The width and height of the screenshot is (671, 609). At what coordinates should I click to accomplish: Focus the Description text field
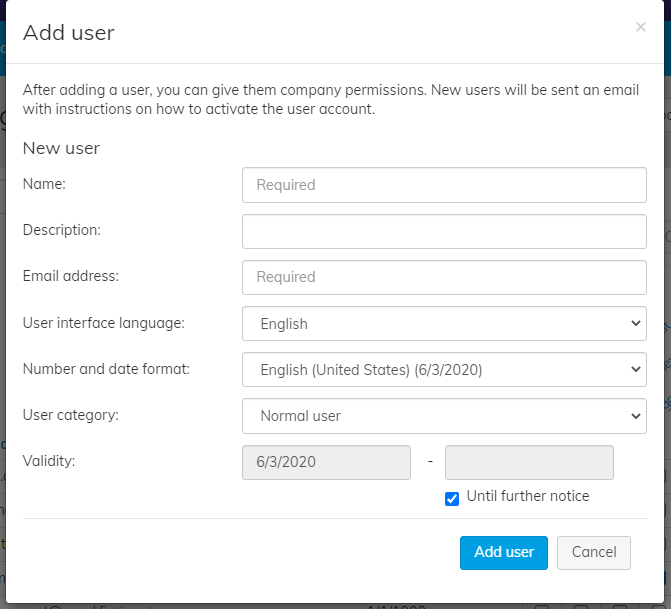click(x=444, y=231)
